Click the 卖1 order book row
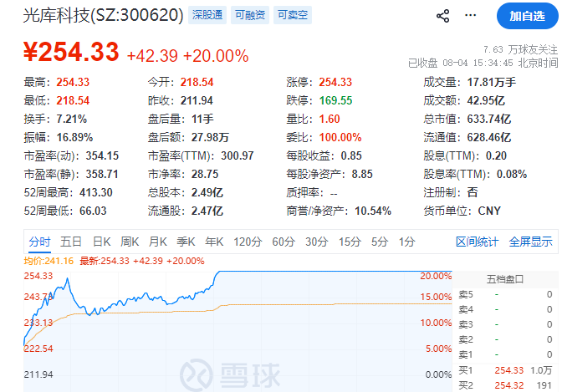The image size is (562, 392). coord(505,354)
